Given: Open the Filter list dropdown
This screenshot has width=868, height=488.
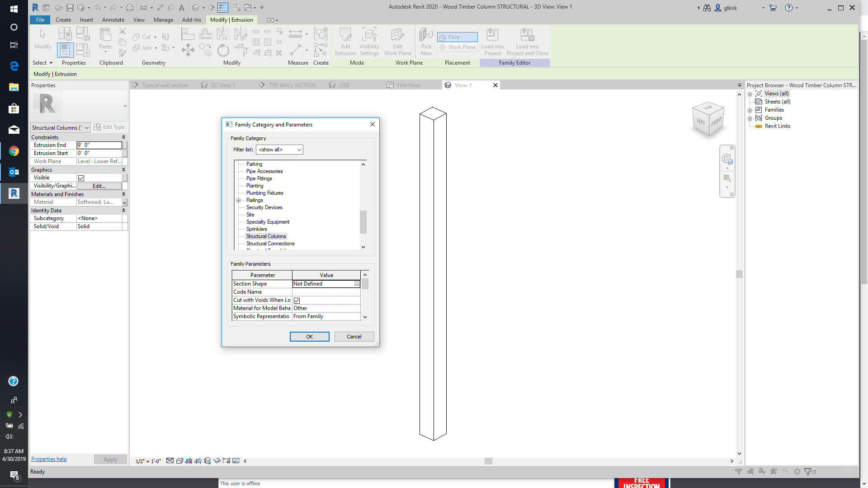Looking at the screenshot, I should [x=279, y=150].
